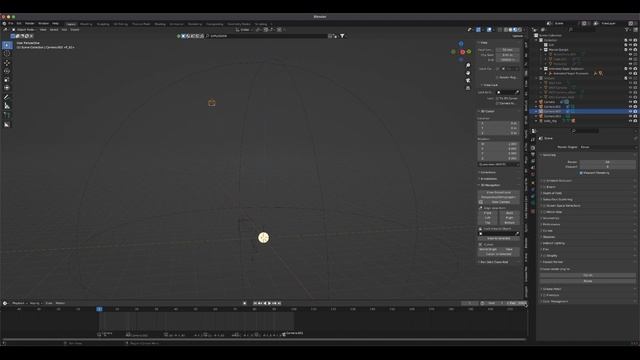This screenshot has height=360, width=640.
Task: Click the View to Selected button
Action: click(x=499, y=238)
